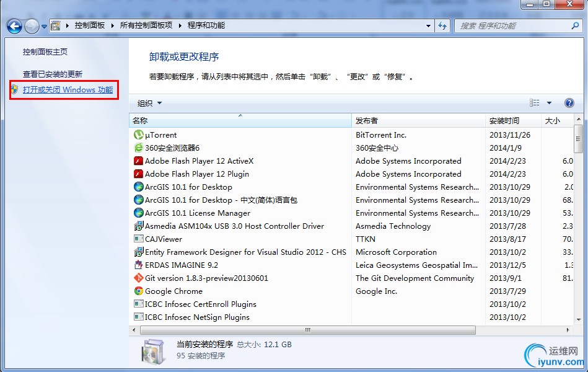
Task: Click the horizontal scrollbar left arrow
Action: click(134, 330)
